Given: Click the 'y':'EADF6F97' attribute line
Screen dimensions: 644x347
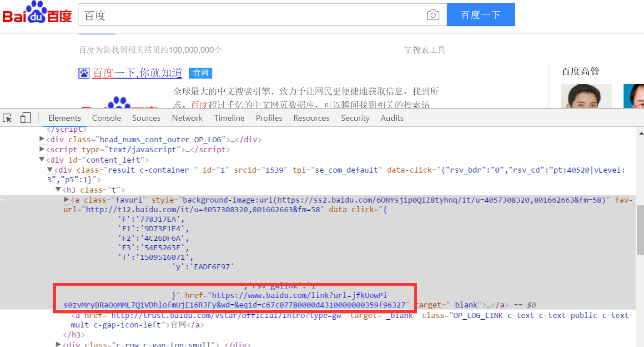Looking at the screenshot, I should pos(202,267).
